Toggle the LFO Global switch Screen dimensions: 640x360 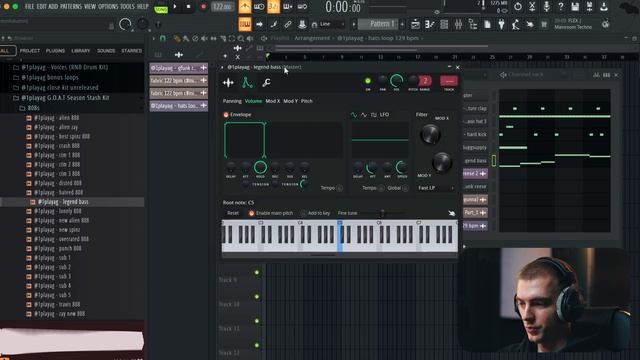[405, 188]
